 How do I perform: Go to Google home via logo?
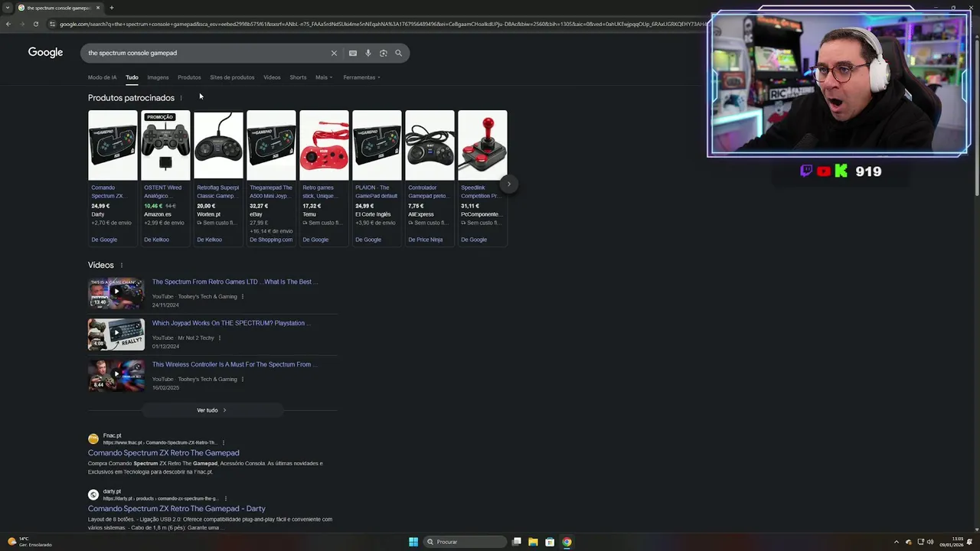(x=45, y=52)
